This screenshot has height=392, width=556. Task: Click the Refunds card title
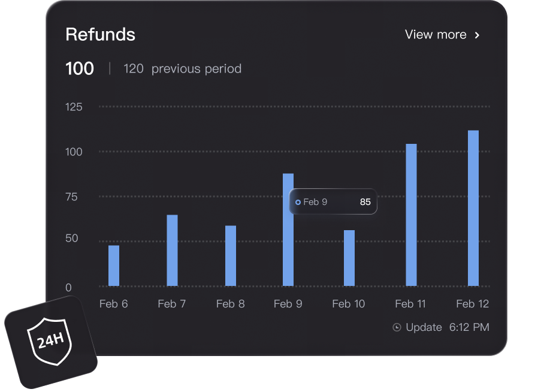click(x=100, y=34)
